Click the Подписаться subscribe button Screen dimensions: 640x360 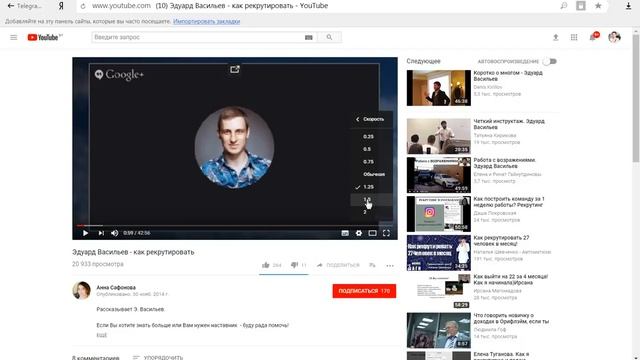pyautogui.click(x=364, y=291)
